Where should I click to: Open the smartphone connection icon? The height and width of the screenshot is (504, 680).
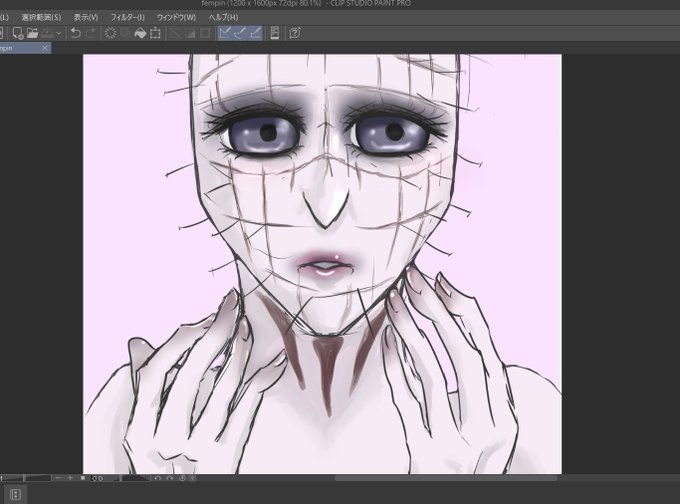(275, 33)
